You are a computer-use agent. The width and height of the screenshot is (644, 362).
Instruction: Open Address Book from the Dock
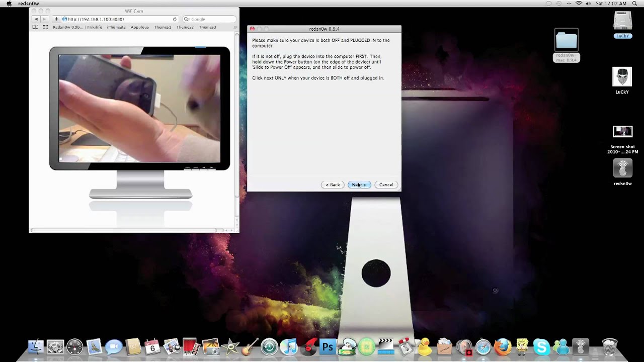click(x=133, y=346)
